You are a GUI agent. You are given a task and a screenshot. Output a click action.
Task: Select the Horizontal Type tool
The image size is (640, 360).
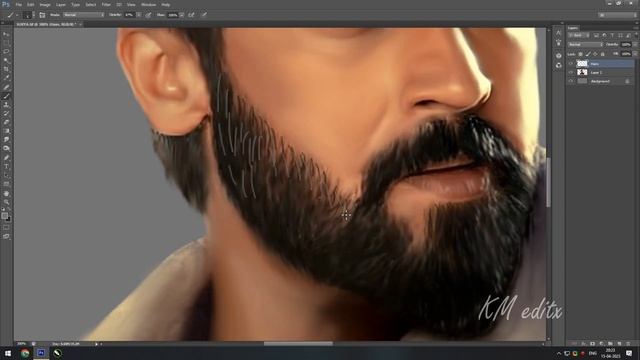click(6, 167)
